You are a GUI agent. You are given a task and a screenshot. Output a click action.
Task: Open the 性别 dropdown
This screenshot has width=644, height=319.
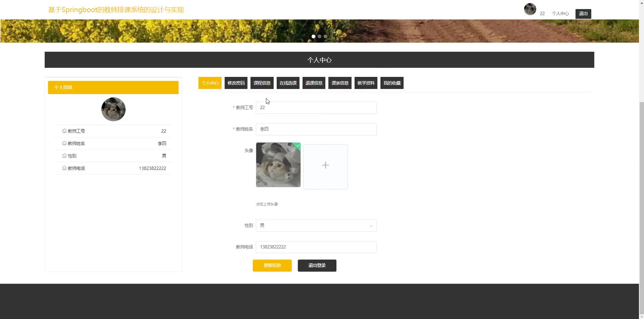coord(316,226)
